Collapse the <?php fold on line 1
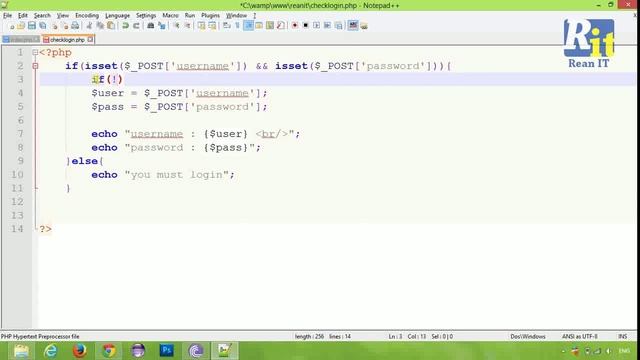 pos(35,52)
